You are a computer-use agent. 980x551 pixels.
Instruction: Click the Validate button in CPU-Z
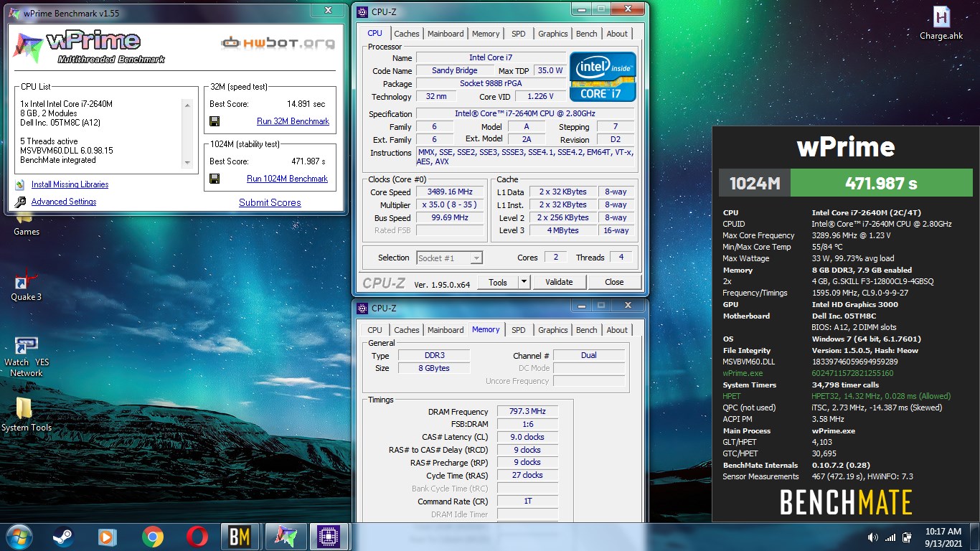click(x=559, y=282)
